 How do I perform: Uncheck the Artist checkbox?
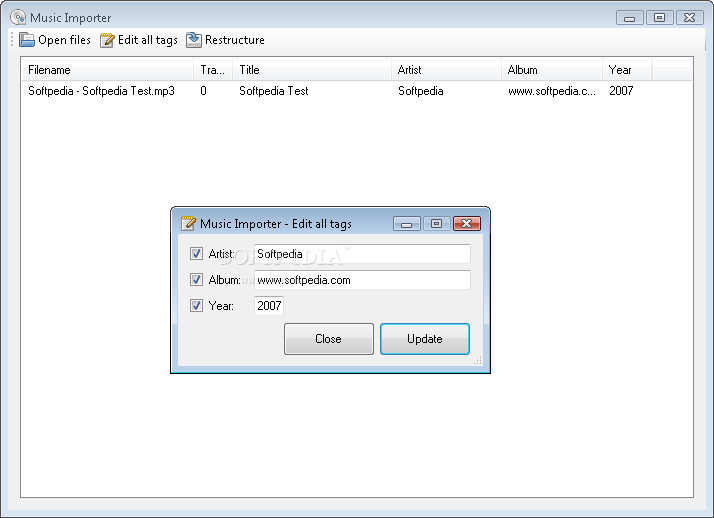tap(196, 254)
